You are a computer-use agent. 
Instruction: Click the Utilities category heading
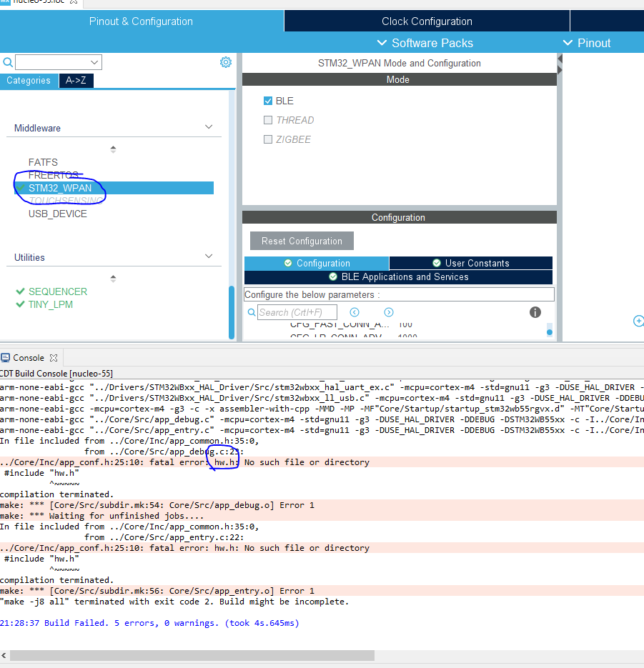(x=29, y=257)
